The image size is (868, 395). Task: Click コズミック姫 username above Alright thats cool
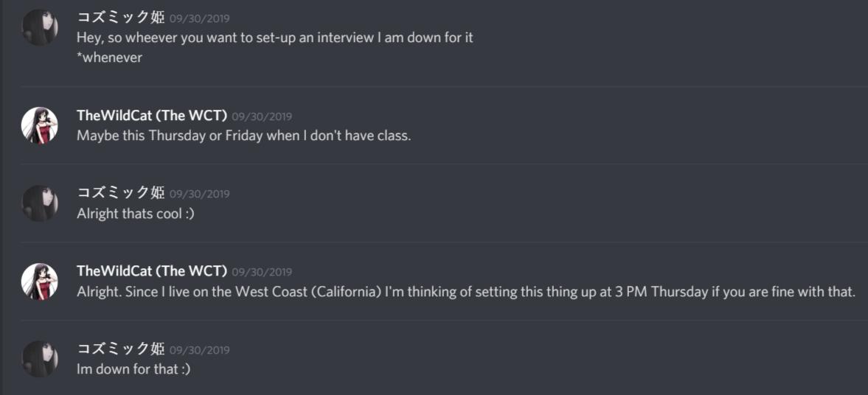click(x=121, y=192)
